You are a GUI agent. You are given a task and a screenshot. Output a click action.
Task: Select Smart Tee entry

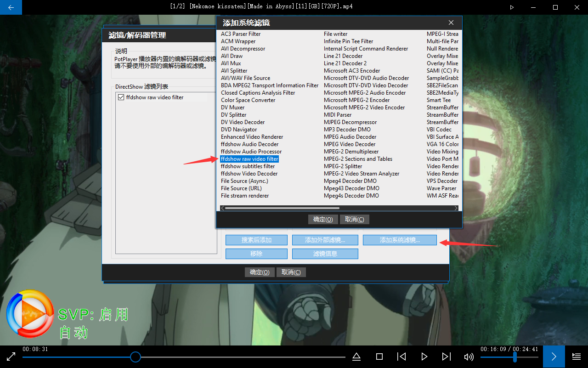click(439, 100)
